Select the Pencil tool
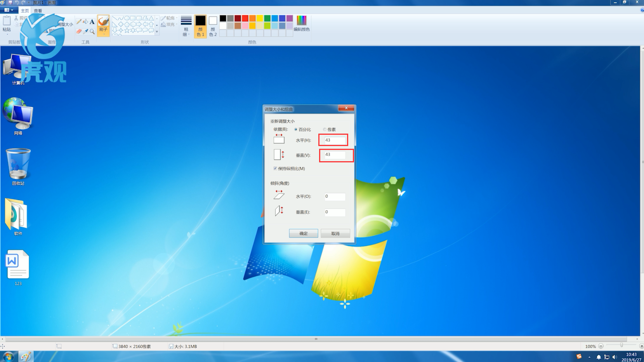 coord(79,22)
